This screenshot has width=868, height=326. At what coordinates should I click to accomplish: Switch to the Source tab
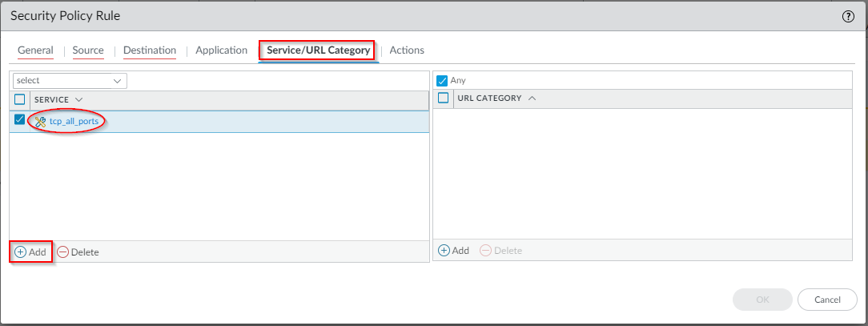pyautogui.click(x=88, y=50)
